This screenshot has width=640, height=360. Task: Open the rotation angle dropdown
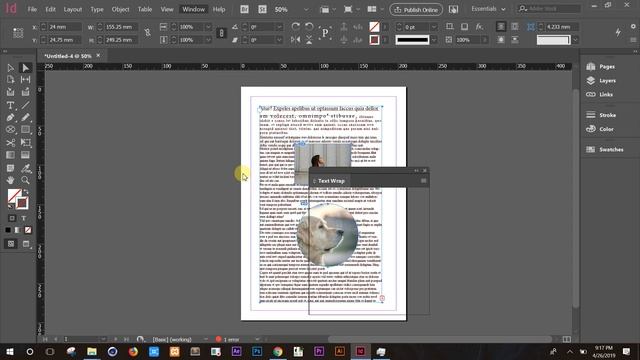[x=280, y=27]
